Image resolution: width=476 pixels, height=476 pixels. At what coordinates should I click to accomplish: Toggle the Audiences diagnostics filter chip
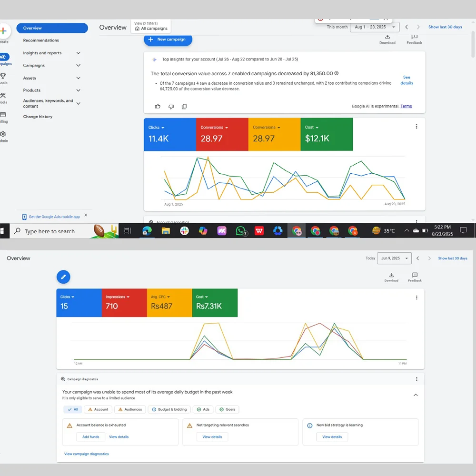[x=130, y=409]
